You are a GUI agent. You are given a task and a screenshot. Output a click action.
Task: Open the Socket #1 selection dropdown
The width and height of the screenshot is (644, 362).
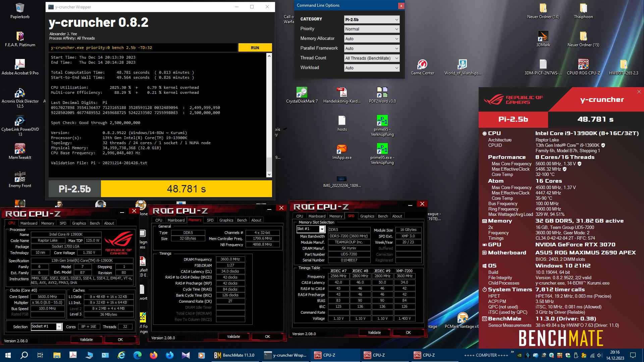pyautogui.click(x=47, y=326)
